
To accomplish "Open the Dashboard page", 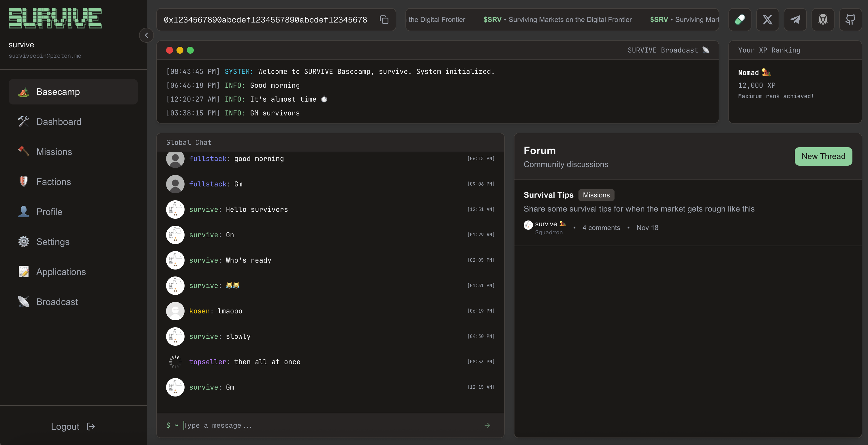I will [73, 122].
